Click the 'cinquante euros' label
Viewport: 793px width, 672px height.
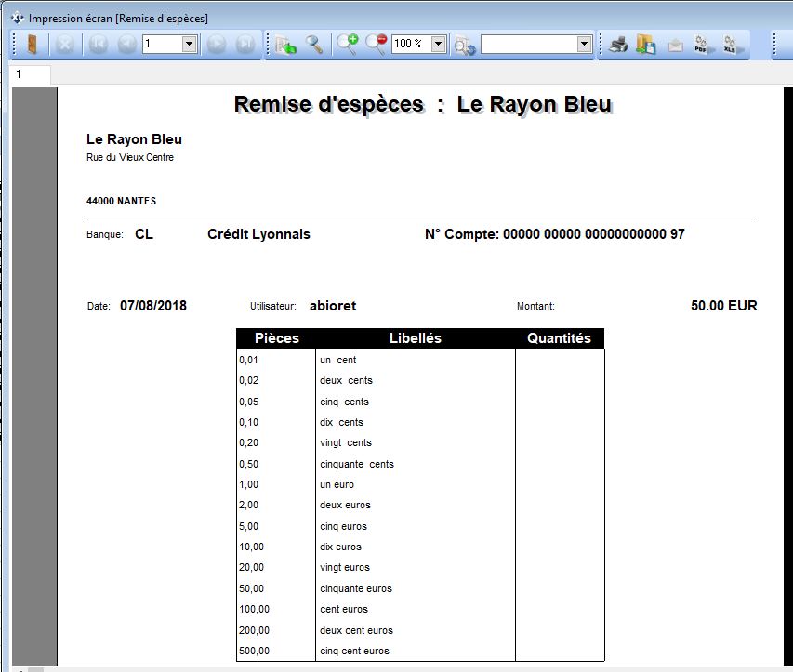[x=355, y=588]
